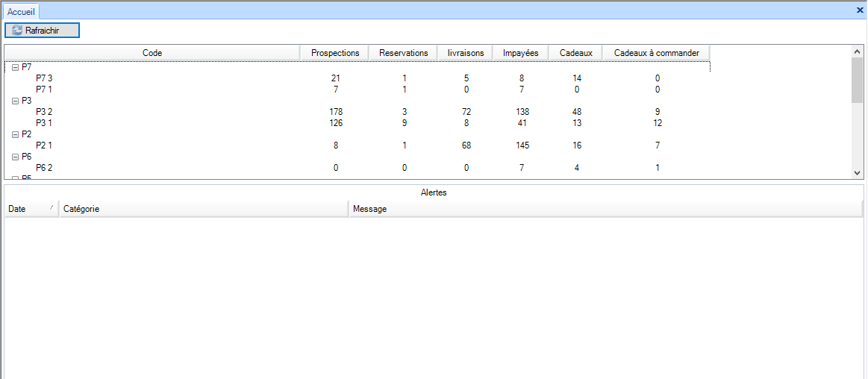Collapse the P6 tree node

point(15,157)
